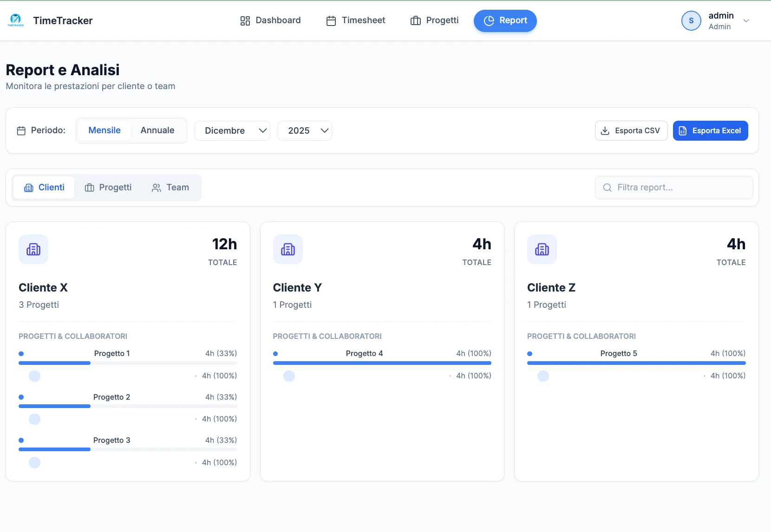Click the building icon on Cliente Z card

(542, 249)
